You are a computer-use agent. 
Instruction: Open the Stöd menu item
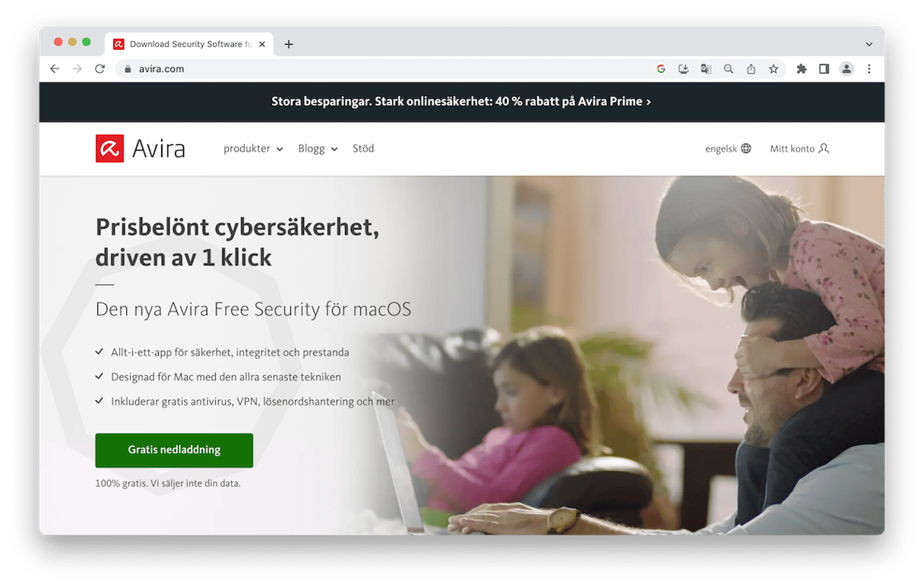click(363, 149)
